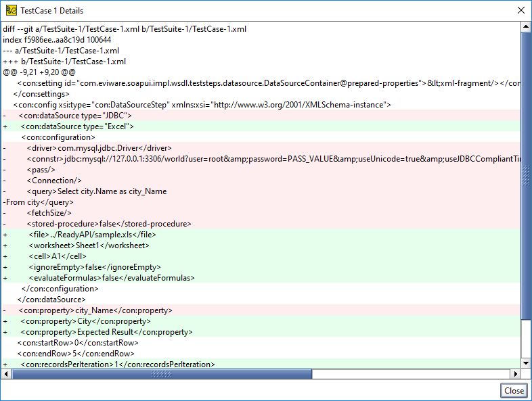Click the ReadyAPI icon in title bar
The height and width of the screenshot is (401, 532).
pos(12,11)
